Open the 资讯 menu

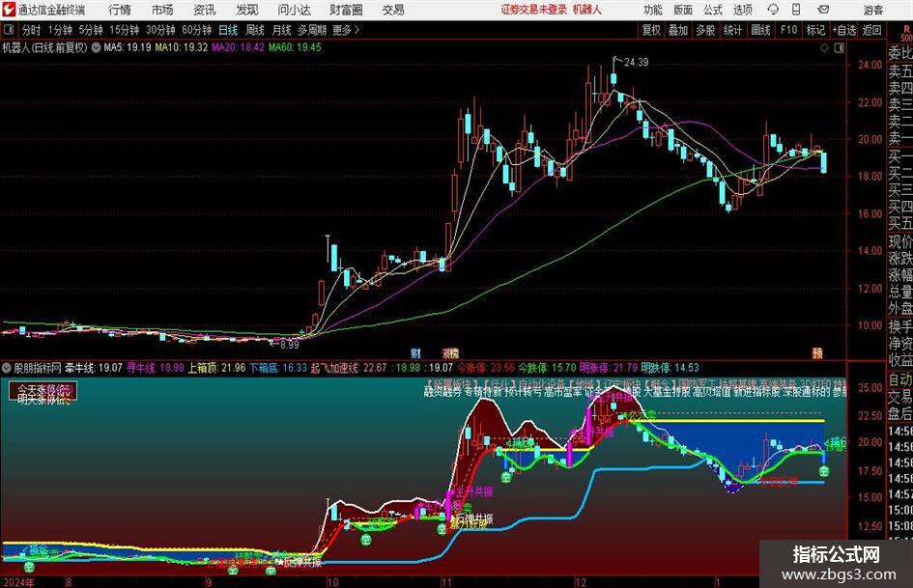click(205, 10)
